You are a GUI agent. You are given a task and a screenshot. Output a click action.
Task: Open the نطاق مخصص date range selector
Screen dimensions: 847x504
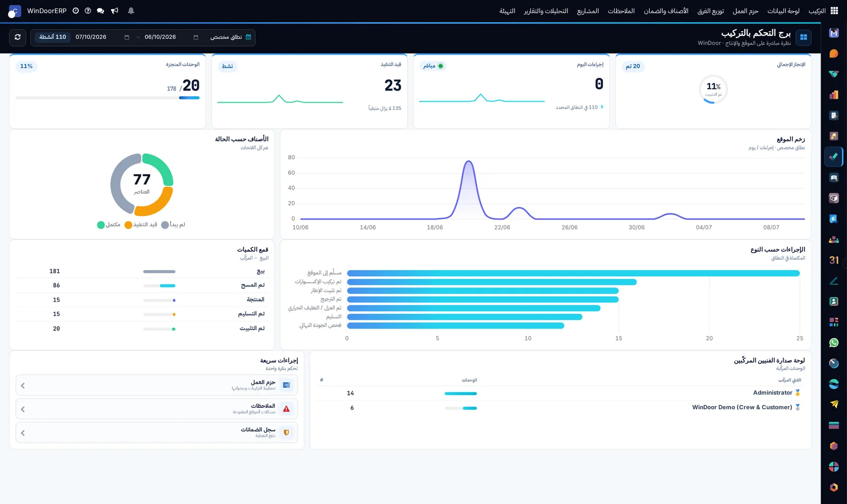[231, 37]
